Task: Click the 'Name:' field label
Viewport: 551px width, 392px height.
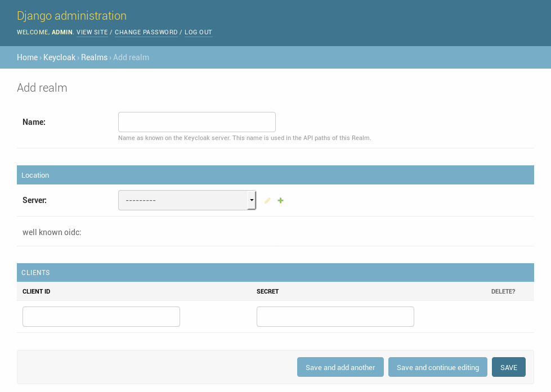Action: (x=34, y=122)
